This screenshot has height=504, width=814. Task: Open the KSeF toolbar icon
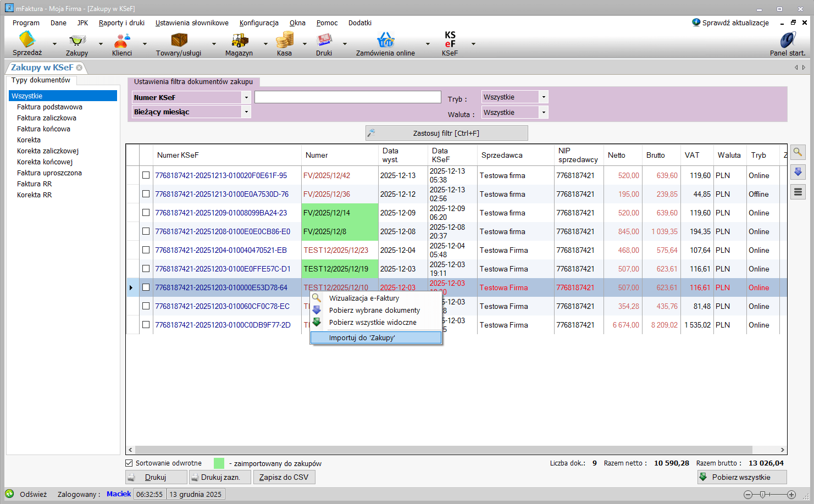pyautogui.click(x=450, y=40)
